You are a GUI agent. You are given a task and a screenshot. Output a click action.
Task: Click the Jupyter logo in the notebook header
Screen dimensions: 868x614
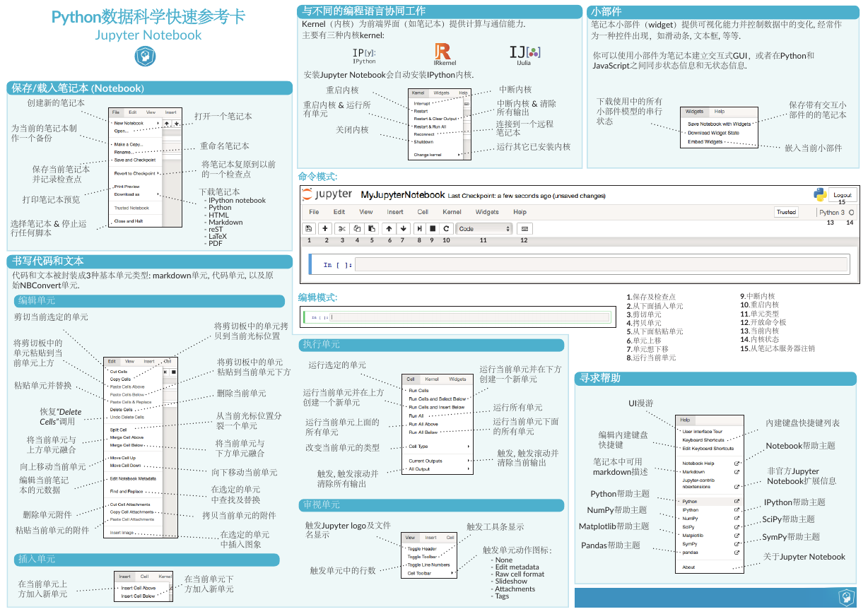(327, 194)
